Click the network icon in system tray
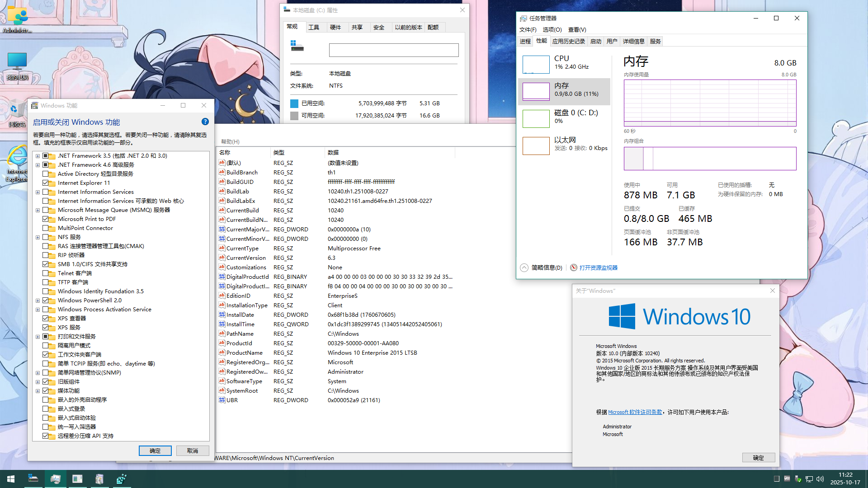 809,479
